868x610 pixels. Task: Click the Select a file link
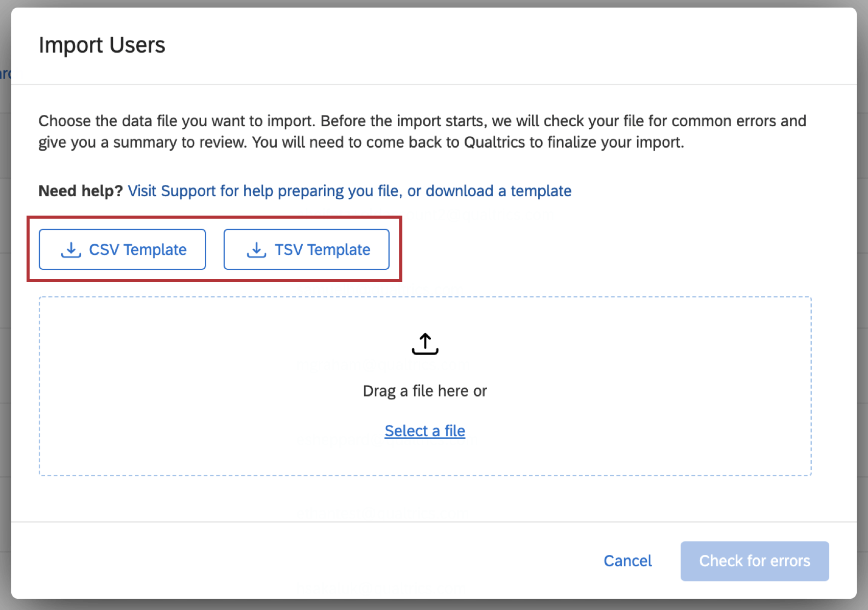click(x=424, y=431)
